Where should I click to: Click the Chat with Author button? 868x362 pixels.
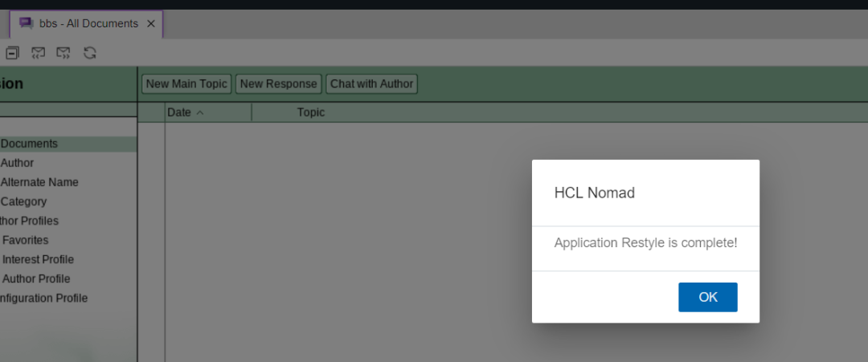pyautogui.click(x=371, y=84)
